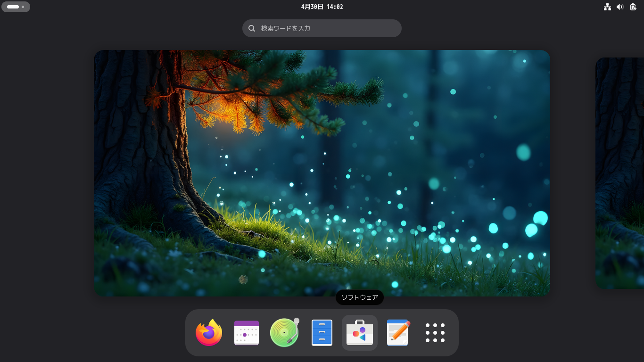Screen dimensions: 644x362
Task: Open the Calendar app
Action: [x=247, y=333]
